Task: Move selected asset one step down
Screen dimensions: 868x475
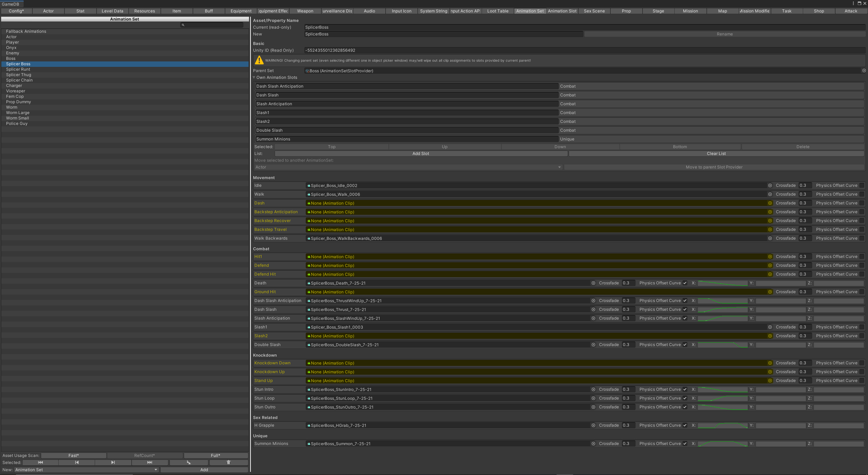Action: pyautogui.click(x=113, y=463)
